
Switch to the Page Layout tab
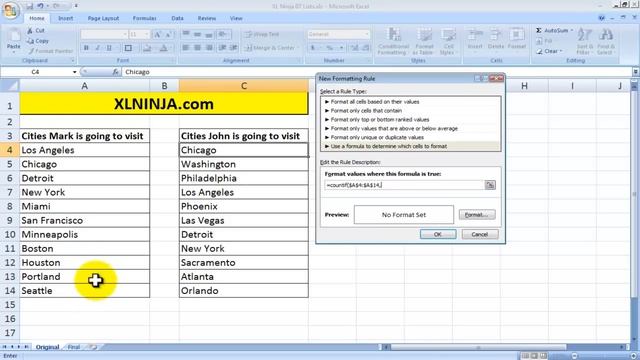tap(103, 18)
